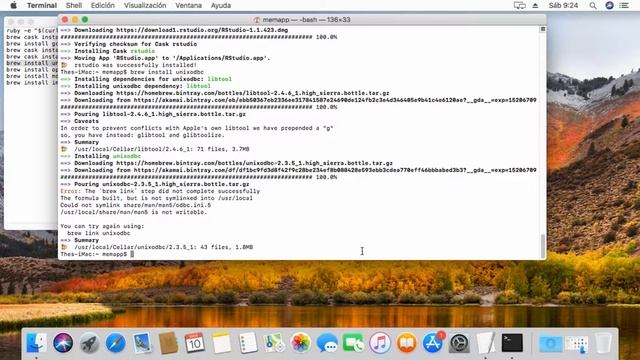Screen dimensions: 640x360
Task: Click unixodbc Cellar summary path line
Action: click(x=163, y=247)
